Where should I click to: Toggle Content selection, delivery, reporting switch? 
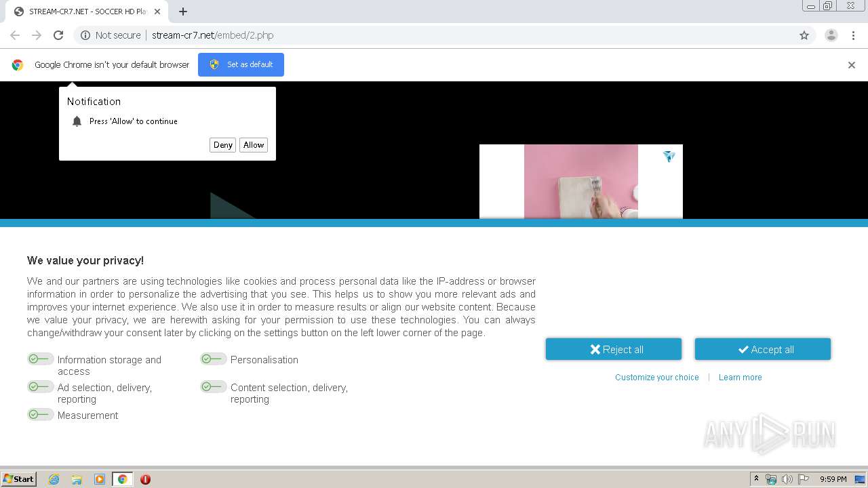point(213,387)
